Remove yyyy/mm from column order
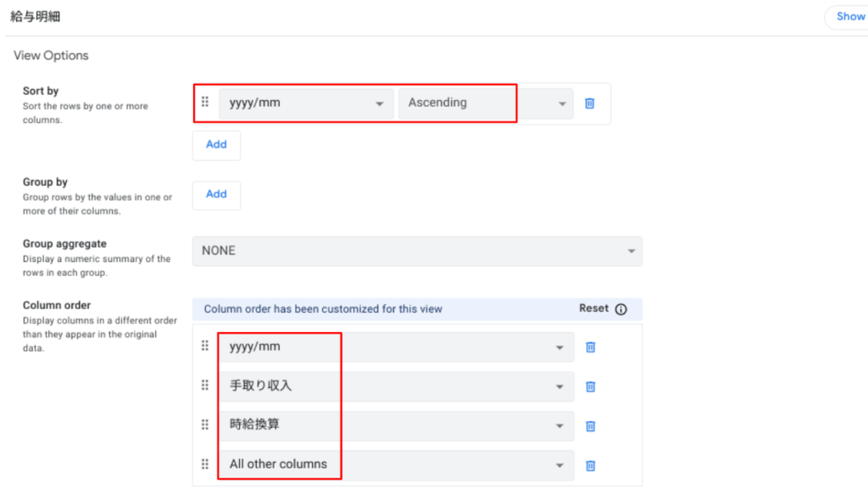Screen dimensions: 868x488 [590, 347]
